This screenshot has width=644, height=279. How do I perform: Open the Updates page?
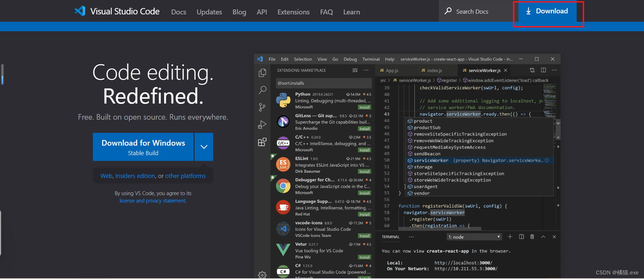209,12
